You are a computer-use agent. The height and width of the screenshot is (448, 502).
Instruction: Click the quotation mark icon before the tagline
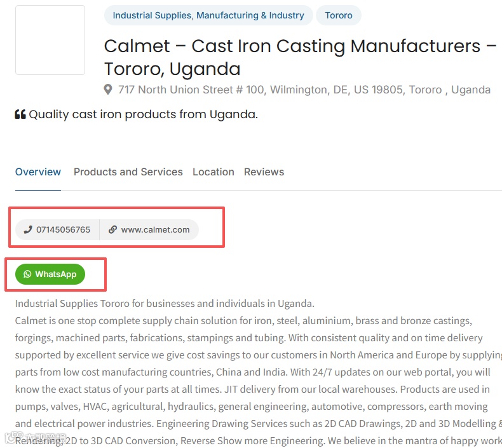(x=20, y=114)
